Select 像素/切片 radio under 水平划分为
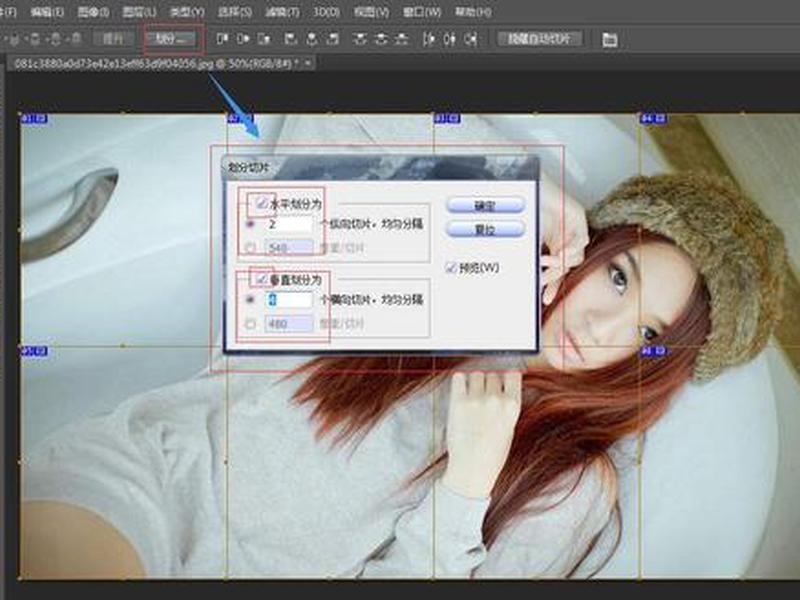Image resolution: width=800 pixels, height=600 pixels. click(x=250, y=248)
